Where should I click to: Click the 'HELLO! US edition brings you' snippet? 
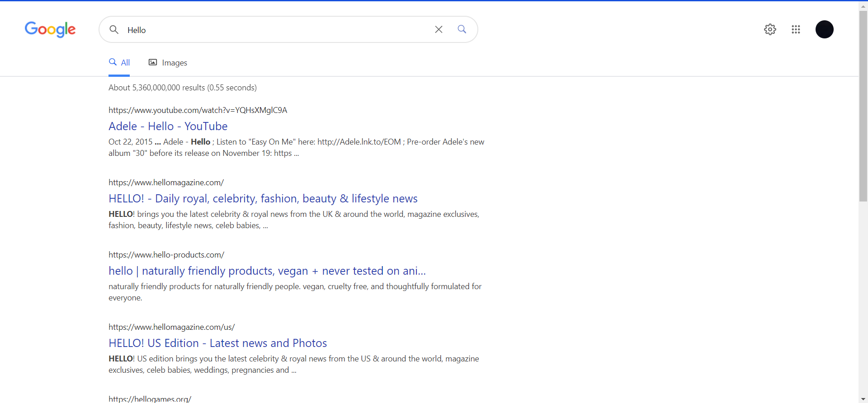[x=294, y=364]
